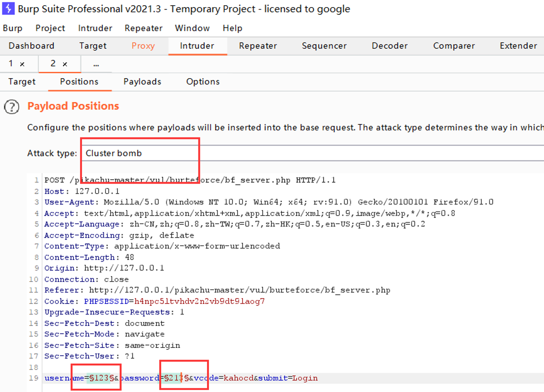The height and width of the screenshot is (392, 544).
Task: Click the Sec-Fetch-User: ?1 line
Action: tap(89, 356)
